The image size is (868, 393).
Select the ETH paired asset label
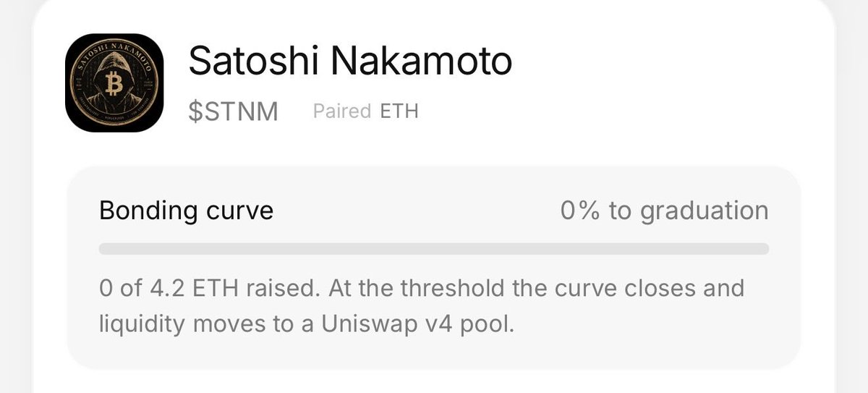(x=399, y=112)
